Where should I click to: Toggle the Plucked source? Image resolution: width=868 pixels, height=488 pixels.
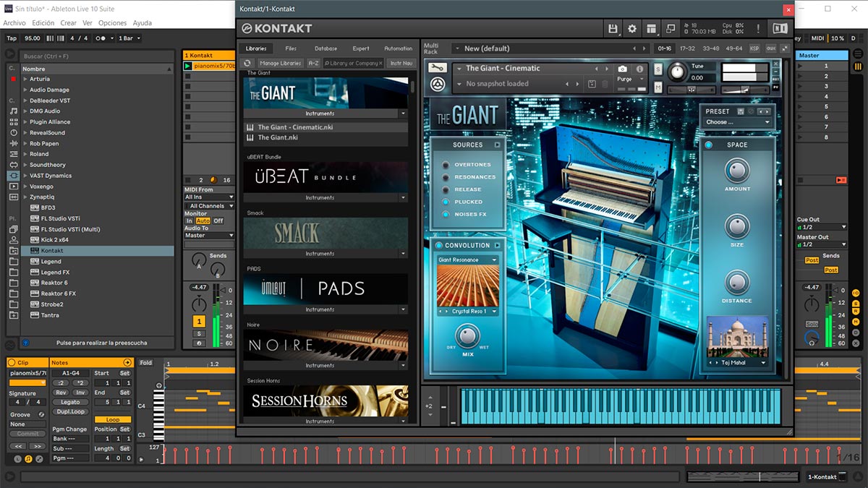(x=446, y=202)
